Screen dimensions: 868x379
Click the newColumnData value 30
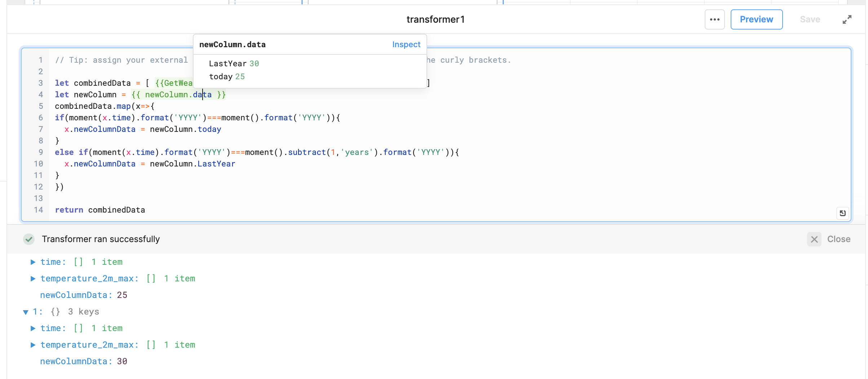point(122,361)
